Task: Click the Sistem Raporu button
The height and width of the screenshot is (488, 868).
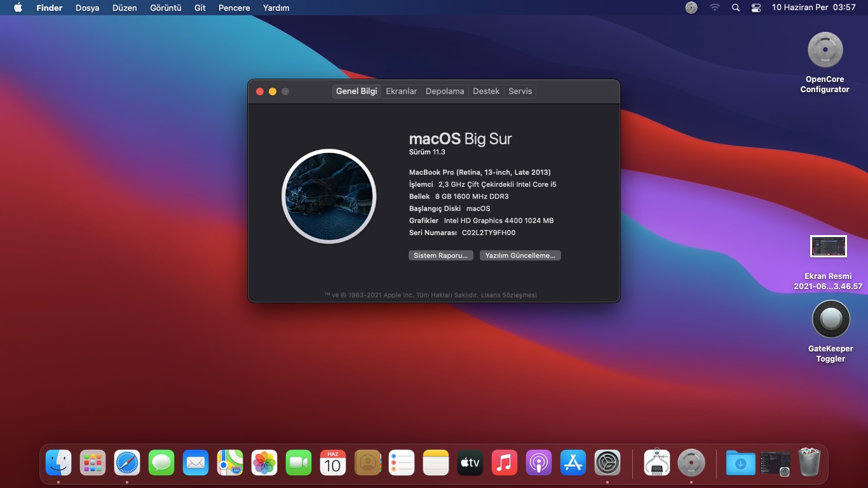Action: coord(442,255)
